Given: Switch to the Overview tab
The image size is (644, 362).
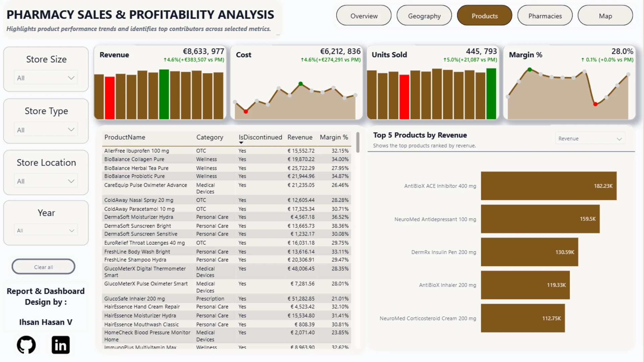Looking at the screenshot, I should (364, 16).
